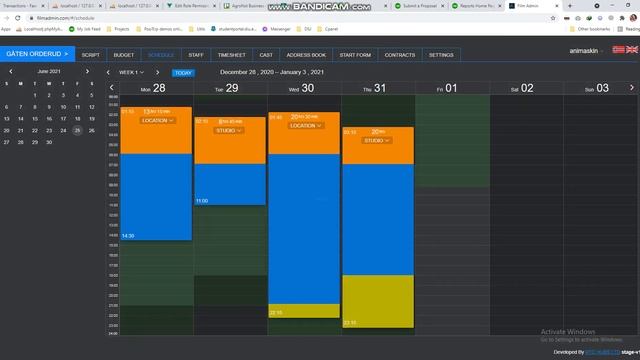Close the File Admin browser tab
This screenshot has width=640, height=360.
[557, 6]
